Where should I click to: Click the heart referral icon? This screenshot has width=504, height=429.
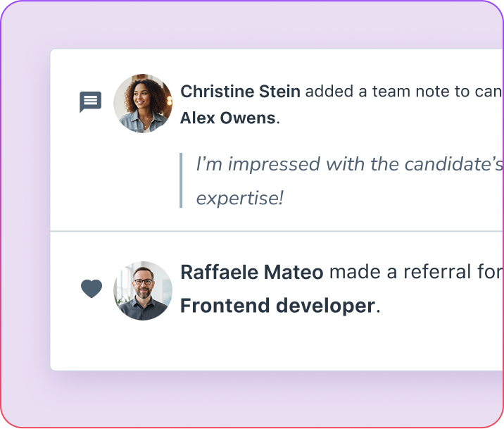pyautogui.click(x=92, y=289)
